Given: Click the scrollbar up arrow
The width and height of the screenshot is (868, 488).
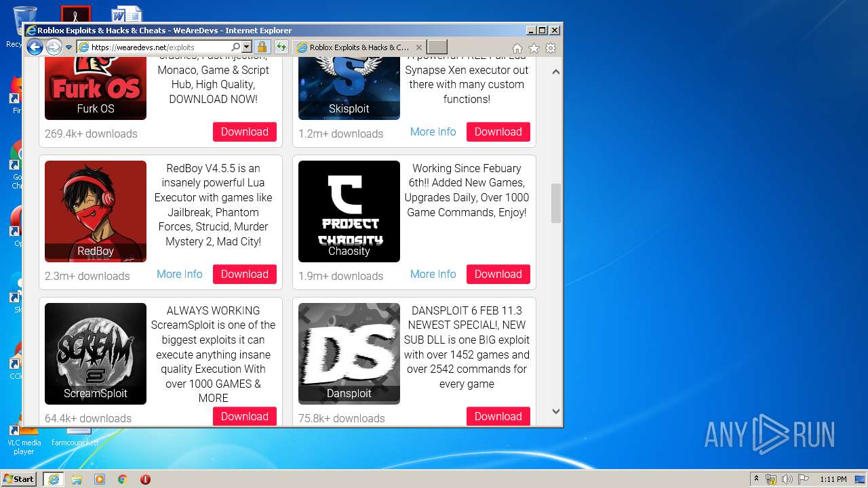Looking at the screenshot, I should point(556,72).
